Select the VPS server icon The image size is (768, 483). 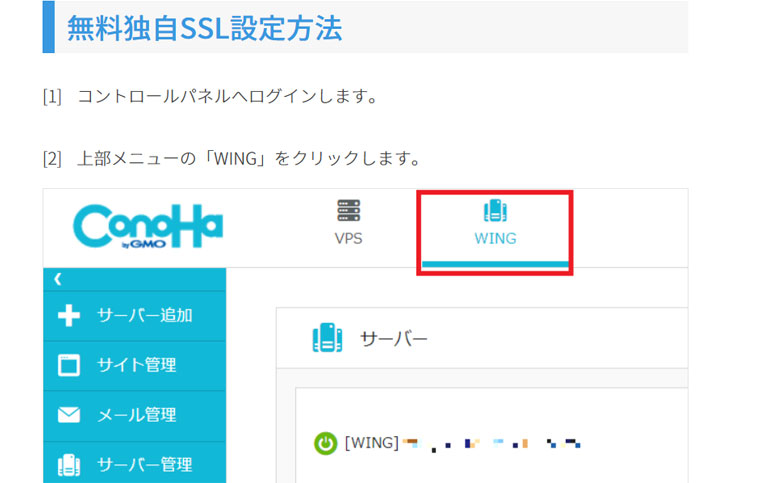pos(348,211)
